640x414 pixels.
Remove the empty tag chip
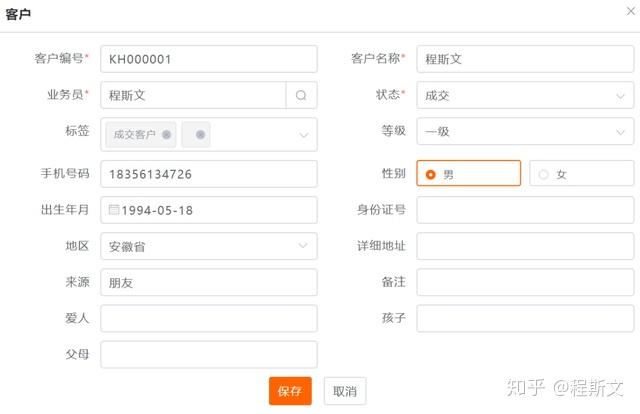(x=200, y=134)
